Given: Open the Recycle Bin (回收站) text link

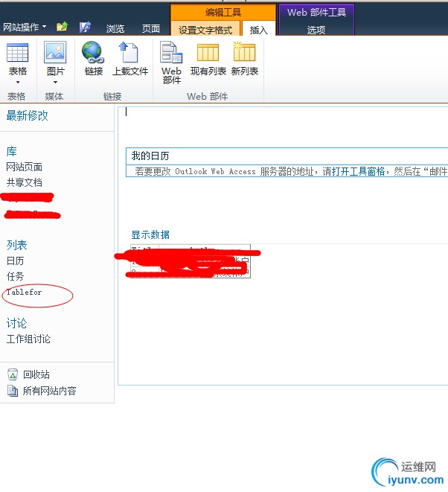Looking at the screenshot, I should (36, 374).
